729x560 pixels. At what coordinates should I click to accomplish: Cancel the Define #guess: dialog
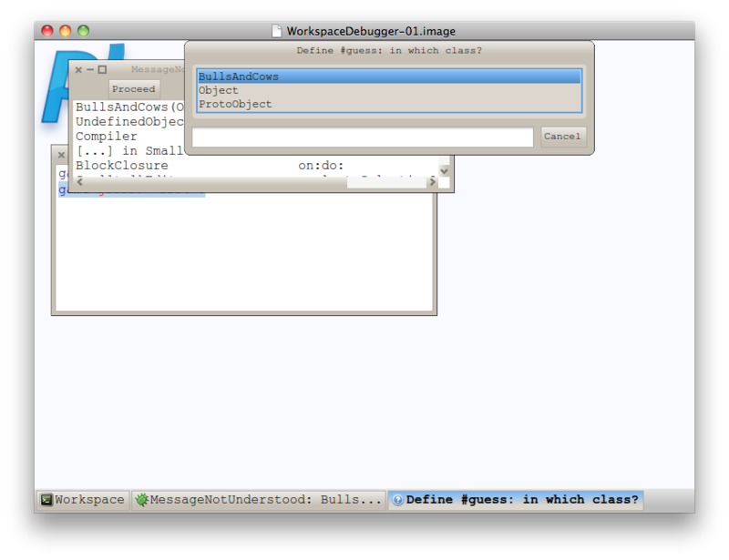[x=562, y=137]
